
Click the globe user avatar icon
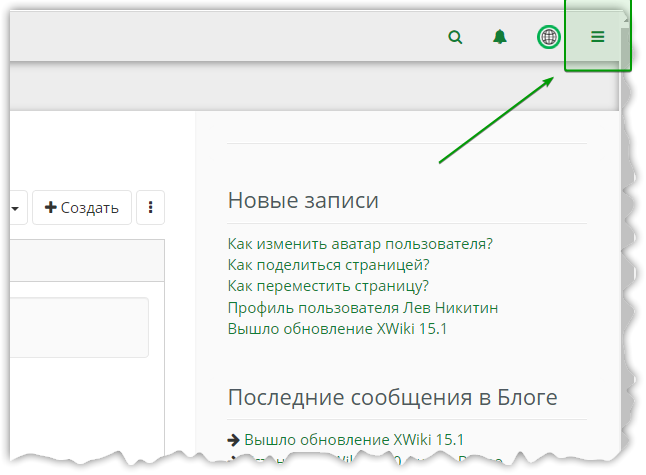[549, 37]
